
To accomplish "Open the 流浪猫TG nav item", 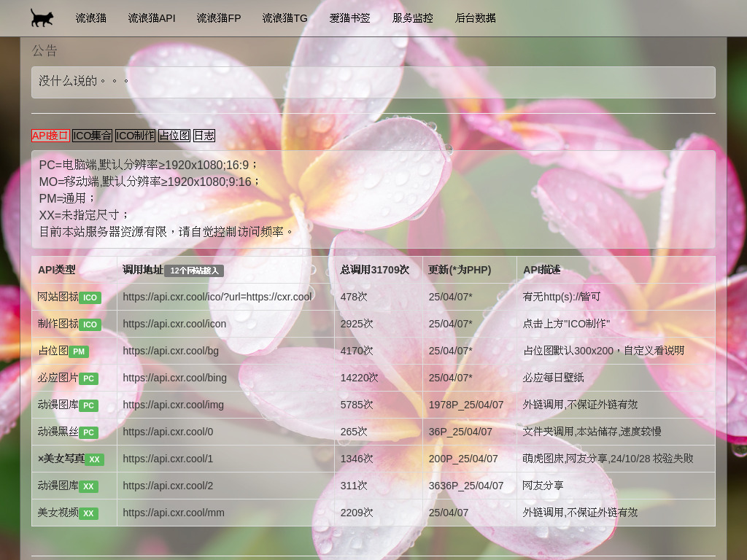I will pyautogui.click(x=285, y=18).
